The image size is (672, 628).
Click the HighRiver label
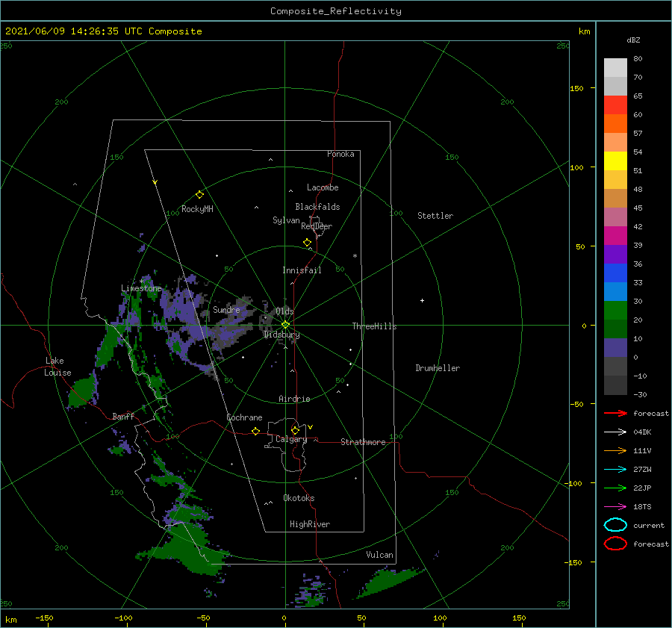pyautogui.click(x=310, y=524)
